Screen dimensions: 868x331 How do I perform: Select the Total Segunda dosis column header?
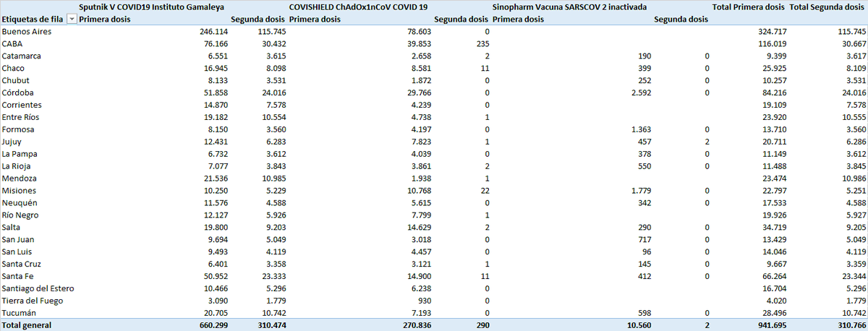(827, 6)
